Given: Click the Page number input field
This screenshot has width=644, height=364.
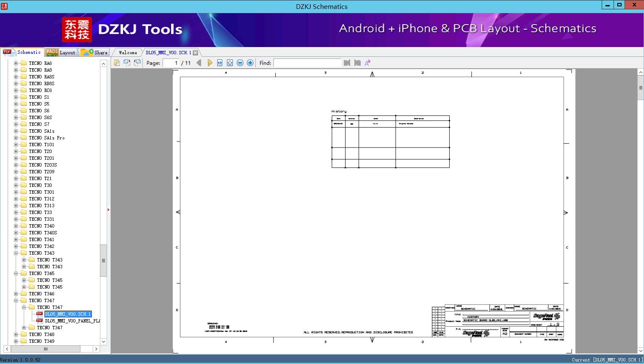Looking at the screenshot, I should pyautogui.click(x=171, y=63).
